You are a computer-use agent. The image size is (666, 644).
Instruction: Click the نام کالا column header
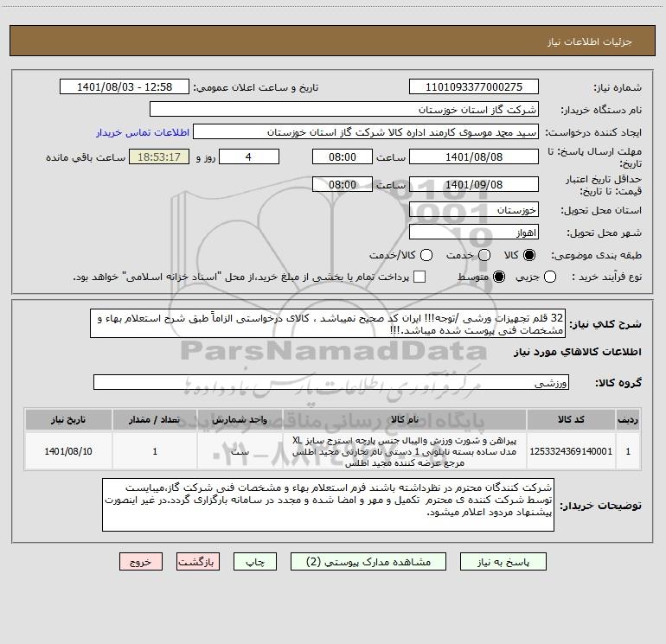(405, 419)
